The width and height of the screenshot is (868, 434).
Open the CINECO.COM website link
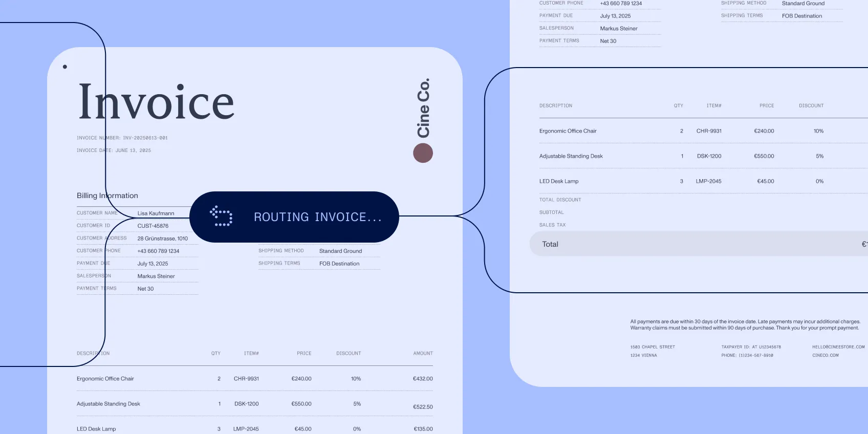(825, 355)
